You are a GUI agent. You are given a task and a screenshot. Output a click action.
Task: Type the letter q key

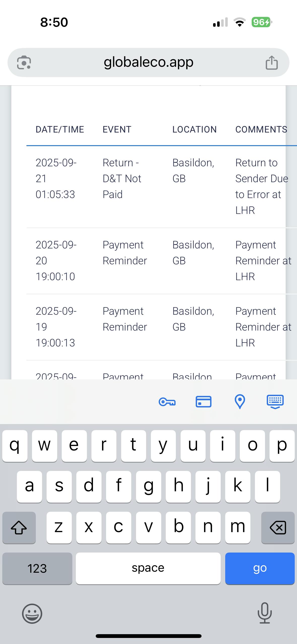pos(15,446)
